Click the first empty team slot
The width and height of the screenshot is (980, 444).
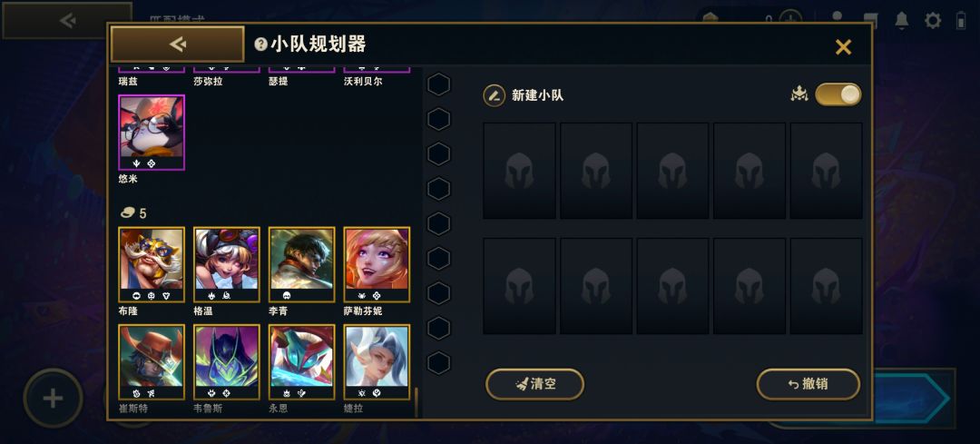(519, 171)
